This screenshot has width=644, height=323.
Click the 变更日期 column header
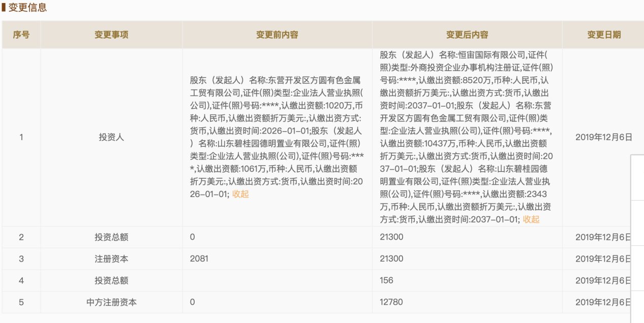pos(604,35)
